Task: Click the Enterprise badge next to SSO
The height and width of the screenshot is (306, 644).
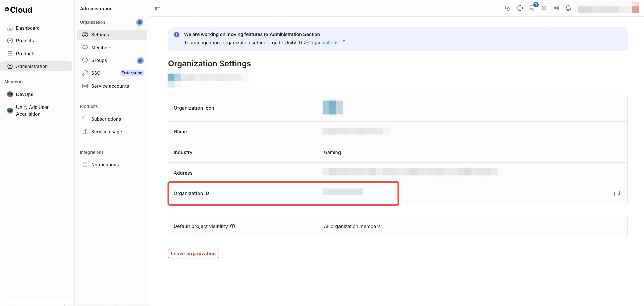Action: coord(132,73)
